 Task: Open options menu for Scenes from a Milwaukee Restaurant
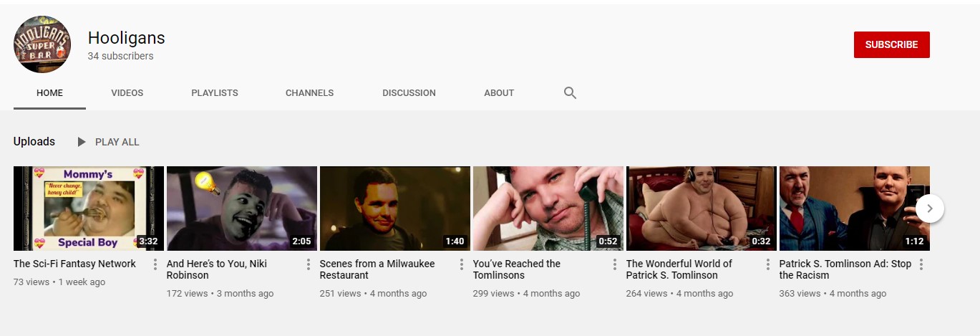click(462, 264)
